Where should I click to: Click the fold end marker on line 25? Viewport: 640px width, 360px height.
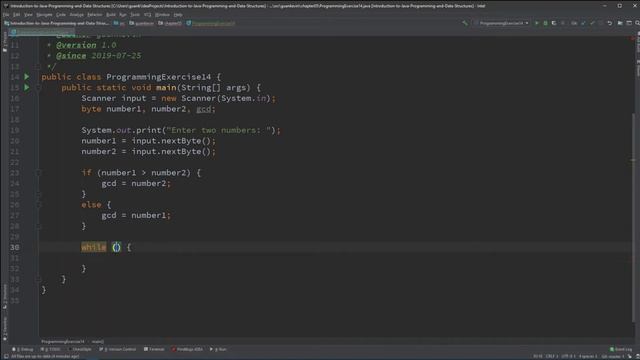(39, 194)
